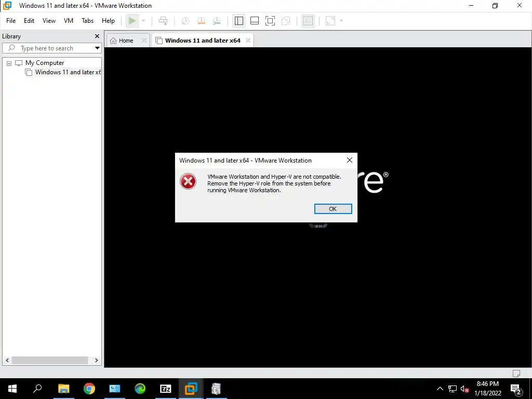Open the stretch display dropdown arrow
Screen dimensions: 532x399
click(x=341, y=21)
